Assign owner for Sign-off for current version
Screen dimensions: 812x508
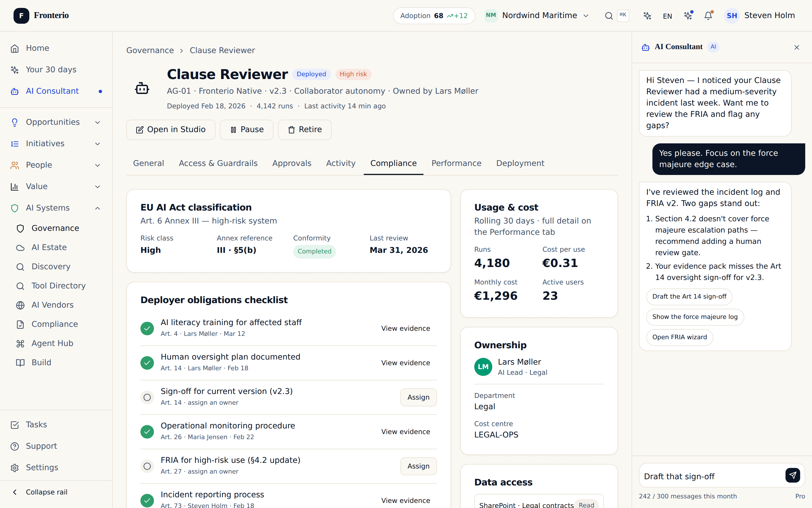[x=418, y=397]
